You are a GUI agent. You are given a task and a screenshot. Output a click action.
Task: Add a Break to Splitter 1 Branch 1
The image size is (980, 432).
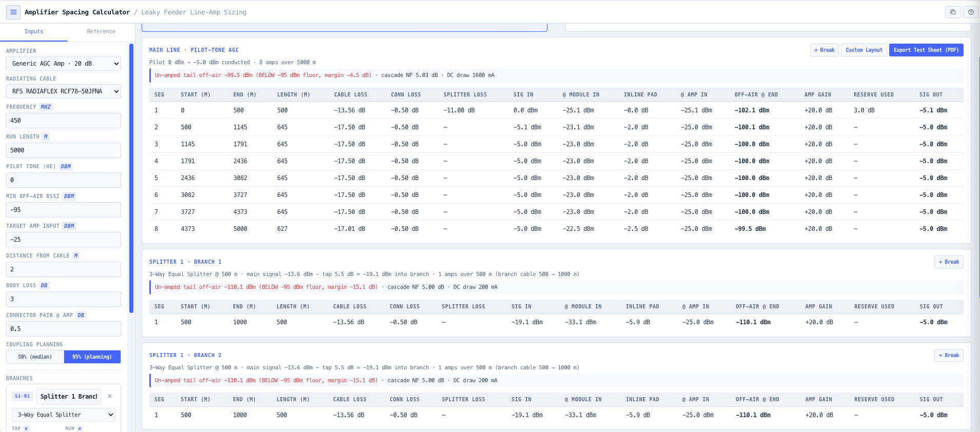pos(949,262)
